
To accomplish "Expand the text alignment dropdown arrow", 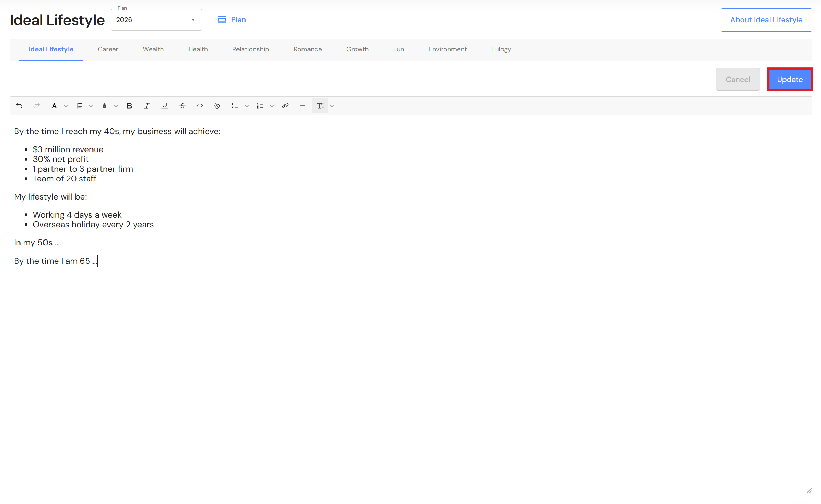I will [x=91, y=106].
